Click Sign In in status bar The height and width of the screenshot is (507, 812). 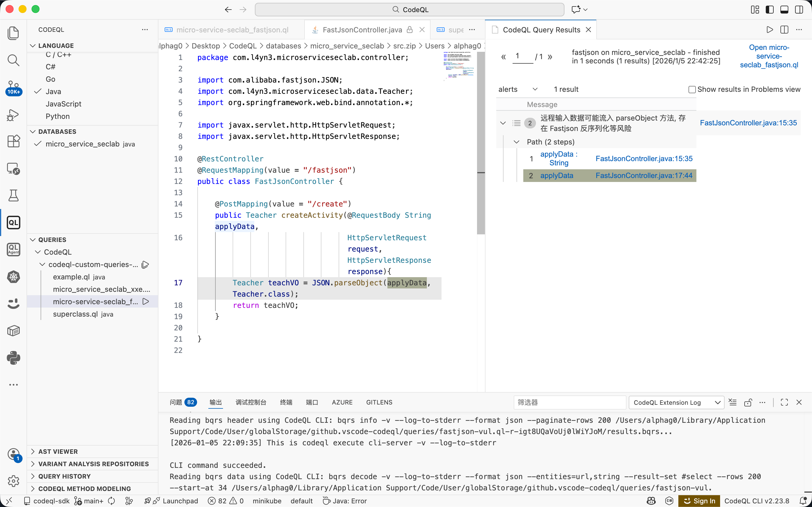click(x=699, y=501)
